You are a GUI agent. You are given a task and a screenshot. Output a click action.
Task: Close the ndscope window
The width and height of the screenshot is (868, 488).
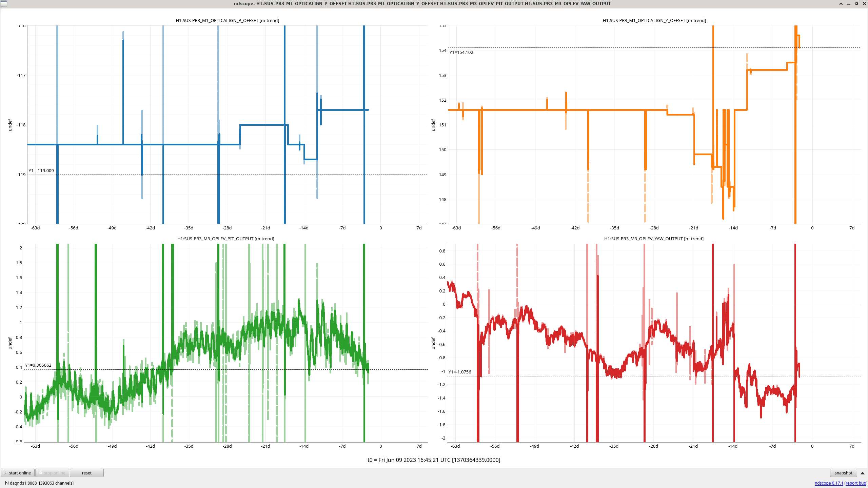click(x=864, y=4)
